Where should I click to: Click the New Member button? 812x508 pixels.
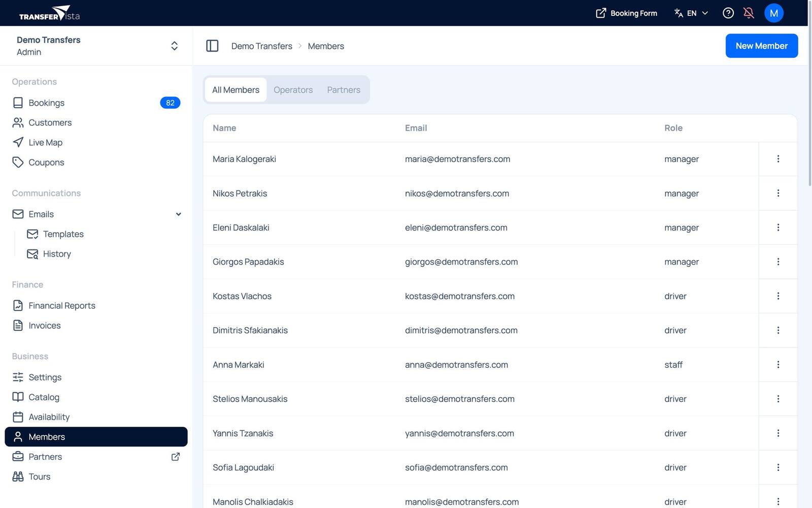761,46
